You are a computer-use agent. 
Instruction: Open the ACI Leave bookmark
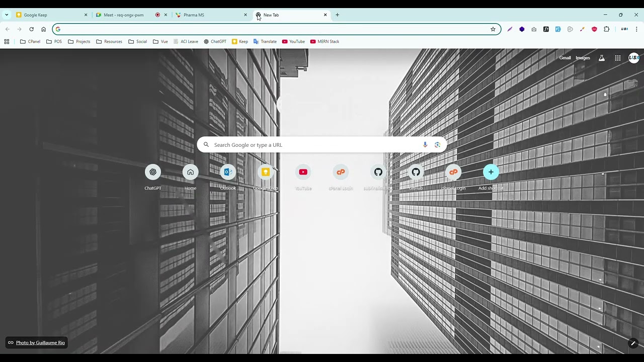185,42
